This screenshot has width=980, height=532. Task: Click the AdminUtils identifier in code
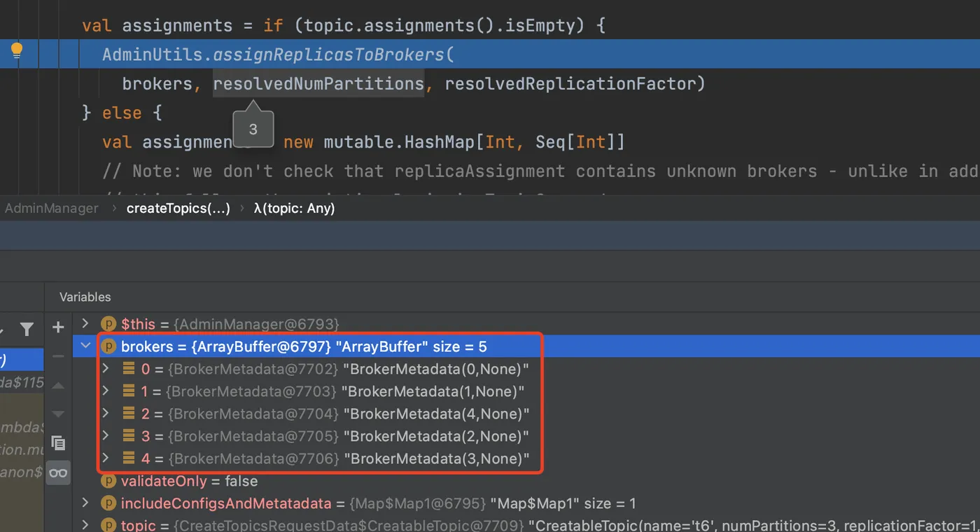tap(153, 55)
